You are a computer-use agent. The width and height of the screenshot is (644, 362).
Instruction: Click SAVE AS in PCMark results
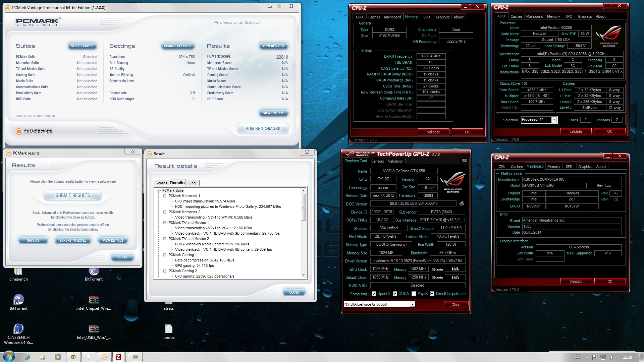(x=33, y=240)
